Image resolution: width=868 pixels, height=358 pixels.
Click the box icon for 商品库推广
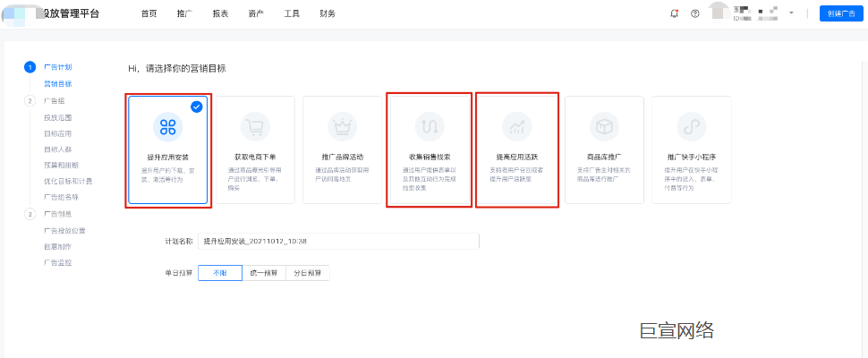click(x=604, y=127)
